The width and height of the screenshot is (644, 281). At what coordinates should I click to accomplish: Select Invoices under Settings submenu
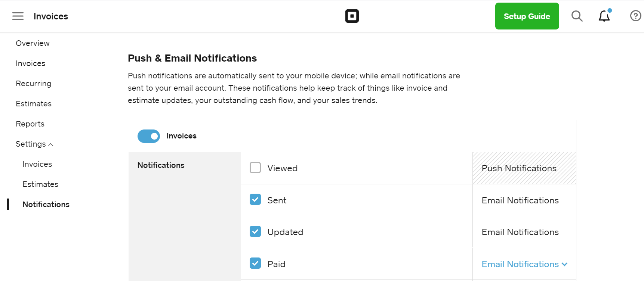click(x=37, y=164)
